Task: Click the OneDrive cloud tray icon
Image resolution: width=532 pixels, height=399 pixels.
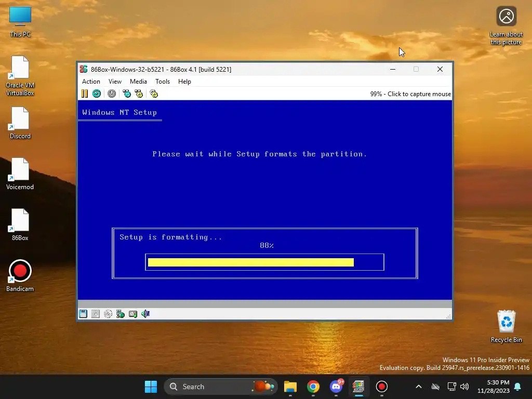Action: point(435,387)
